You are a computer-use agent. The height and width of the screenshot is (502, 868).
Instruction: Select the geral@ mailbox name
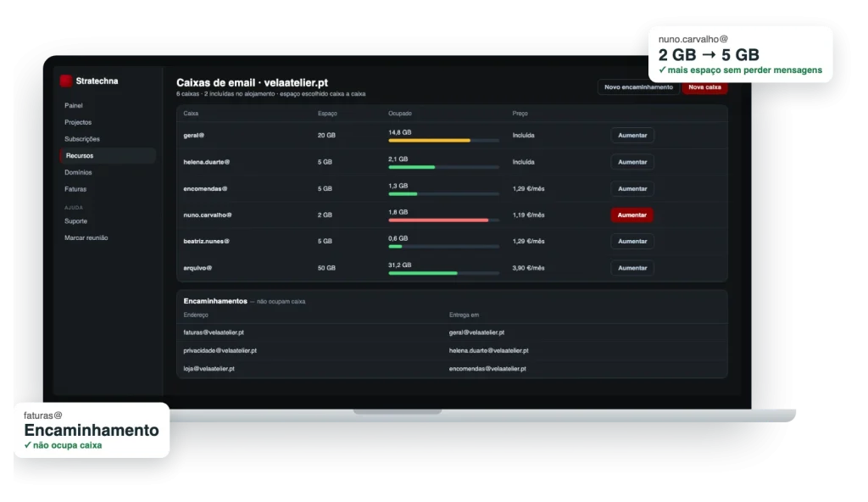click(194, 135)
